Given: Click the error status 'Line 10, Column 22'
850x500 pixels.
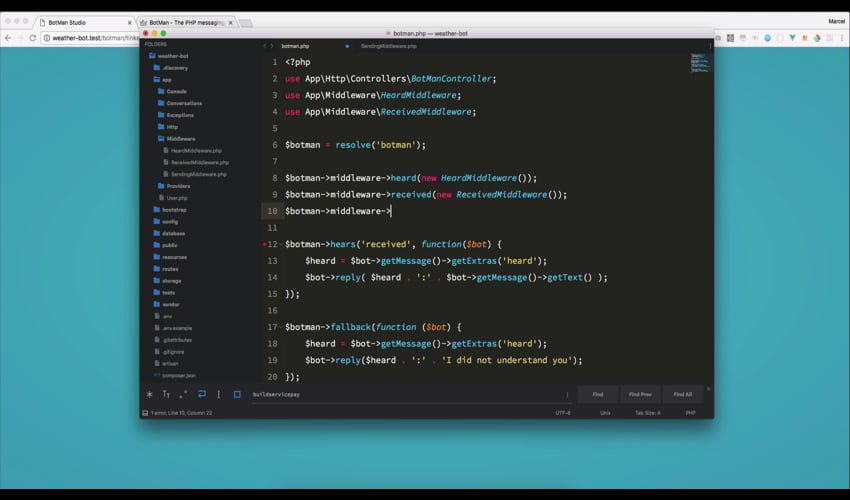Looking at the screenshot, I should click(x=182, y=413).
